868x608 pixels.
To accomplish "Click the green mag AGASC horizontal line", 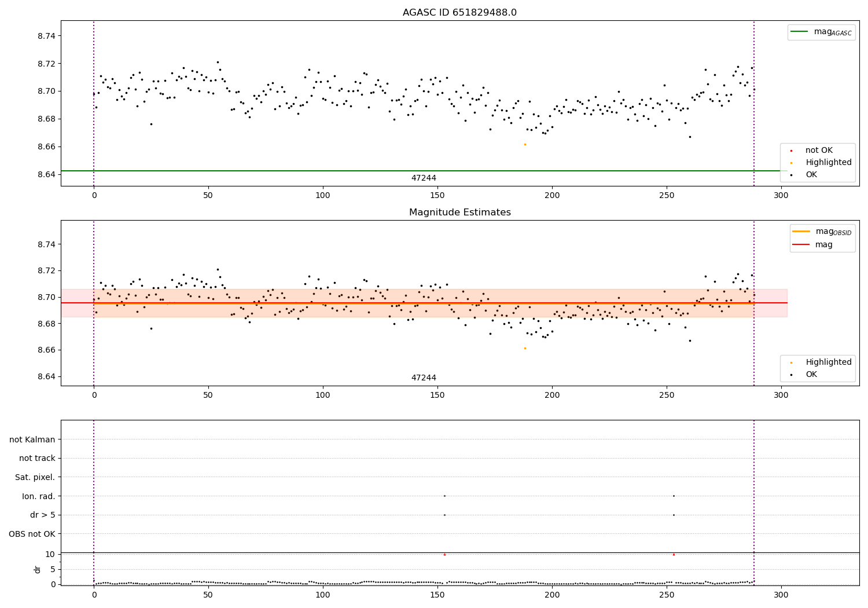I will (x=424, y=171).
